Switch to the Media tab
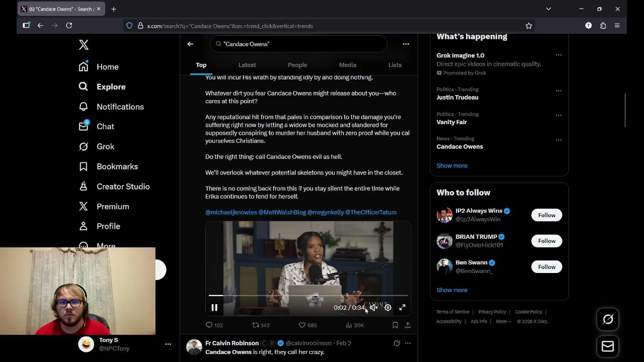This screenshot has width=644, height=362. [348, 65]
